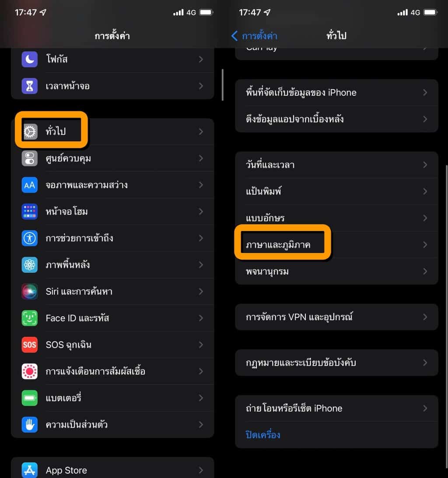Tap the Privacy hand icon

tap(30, 425)
